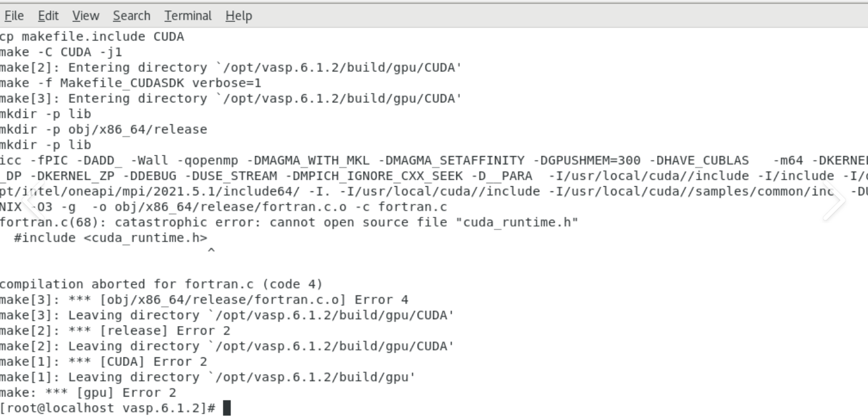Click the faint left navigation arrow overlay
The image size is (868, 418).
31,199
